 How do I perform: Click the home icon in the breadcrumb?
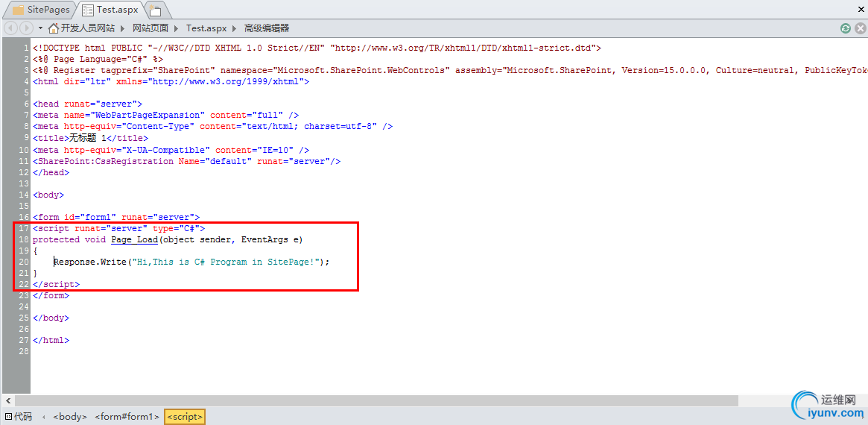tap(54, 28)
